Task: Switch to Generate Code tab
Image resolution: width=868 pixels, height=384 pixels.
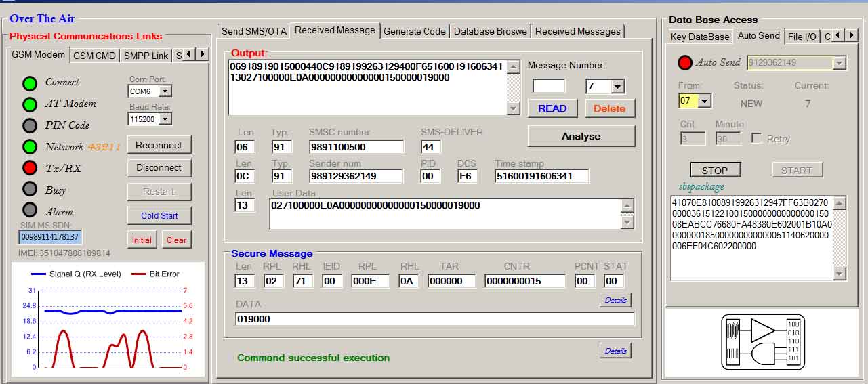Action: (415, 31)
